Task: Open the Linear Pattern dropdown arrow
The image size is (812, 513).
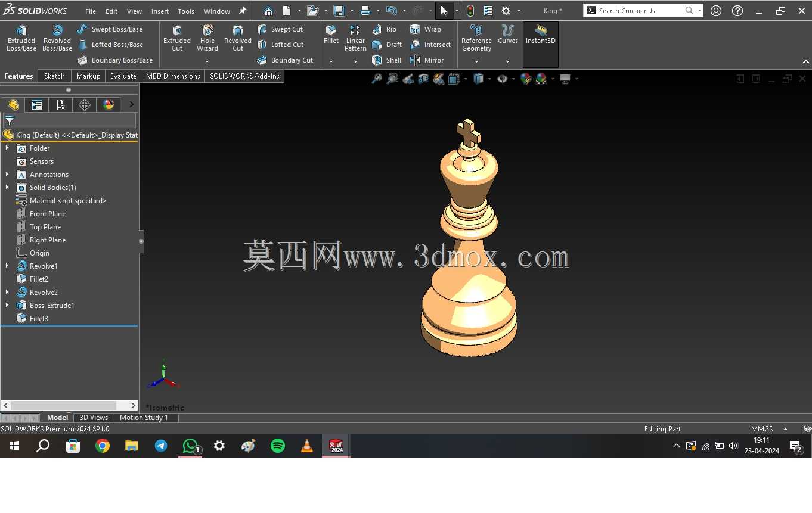Action: (355, 61)
